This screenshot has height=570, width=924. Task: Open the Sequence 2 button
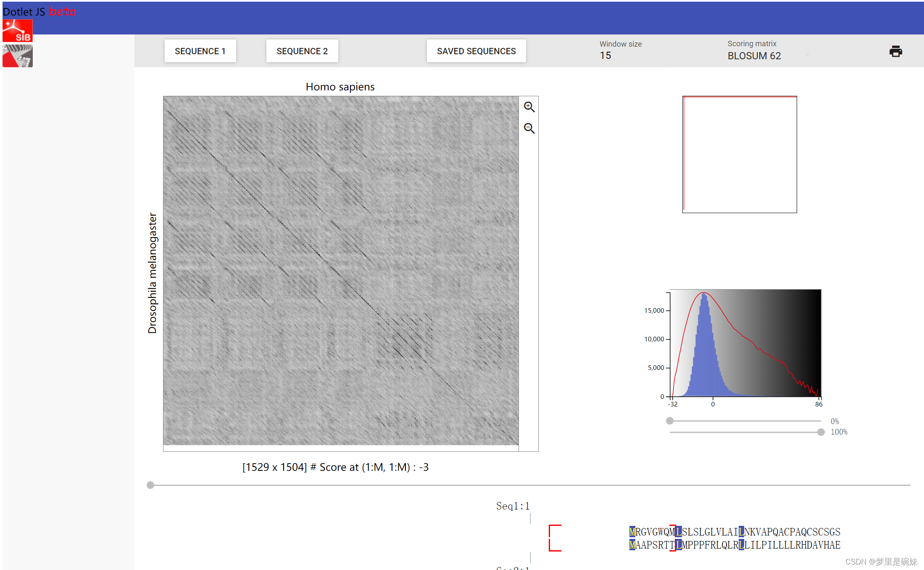pyautogui.click(x=302, y=51)
